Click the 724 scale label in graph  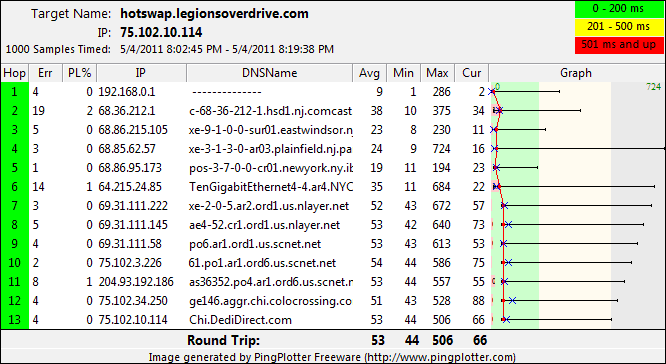(x=653, y=87)
